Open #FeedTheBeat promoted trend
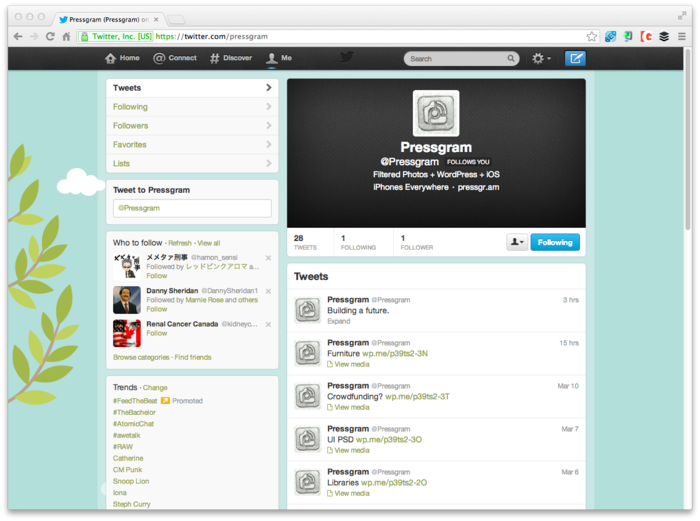 pos(135,401)
